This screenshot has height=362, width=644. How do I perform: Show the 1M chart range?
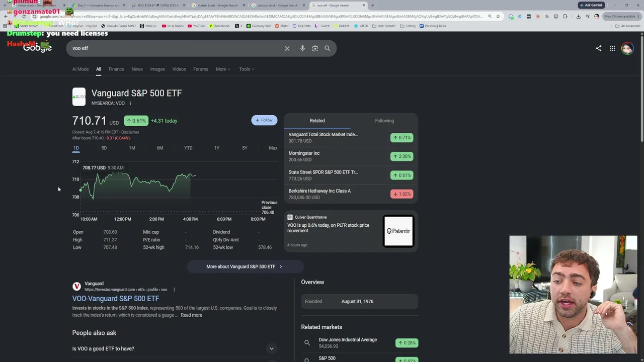[132, 148]
